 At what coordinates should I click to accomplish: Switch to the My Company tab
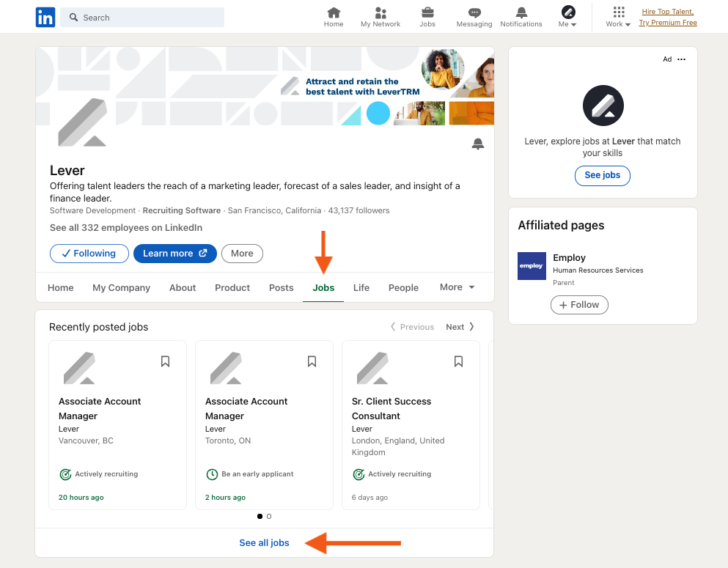tap(121, 288)
